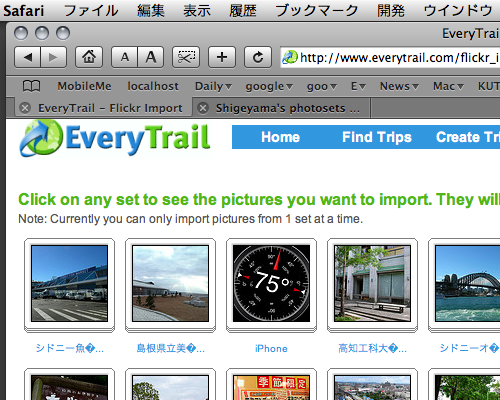The height and width of the screenshot is (400, 500).
Task: Select second-row tree and sky set thumbnail
Action: tap(170, 388)
